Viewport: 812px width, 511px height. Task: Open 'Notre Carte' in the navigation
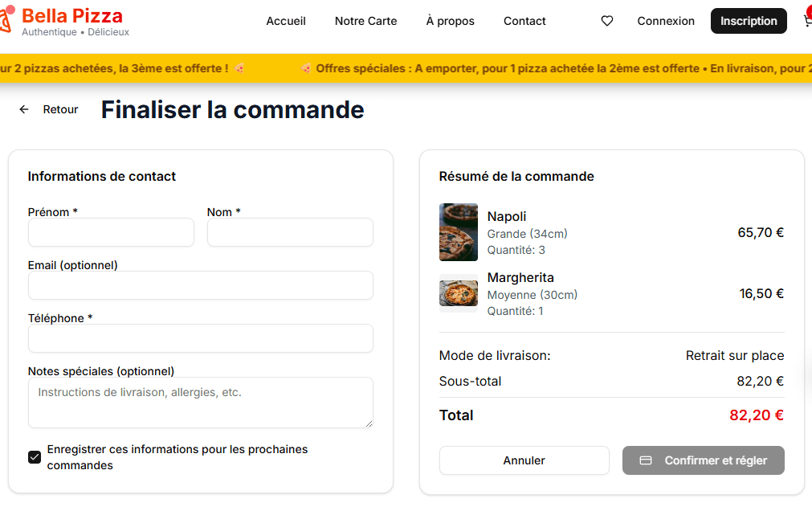pyautogui.click(x=365, y=21)
